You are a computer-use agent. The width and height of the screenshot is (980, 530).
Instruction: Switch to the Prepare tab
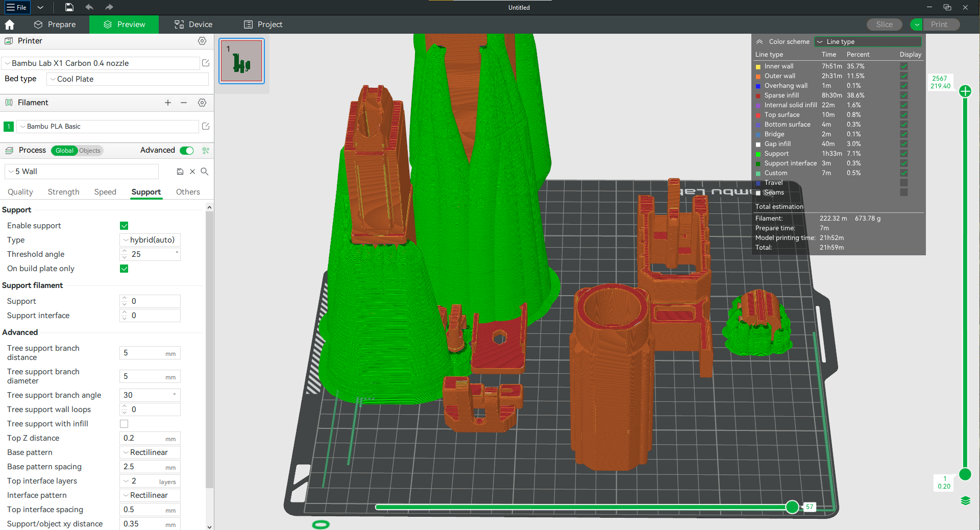(55, 25)
